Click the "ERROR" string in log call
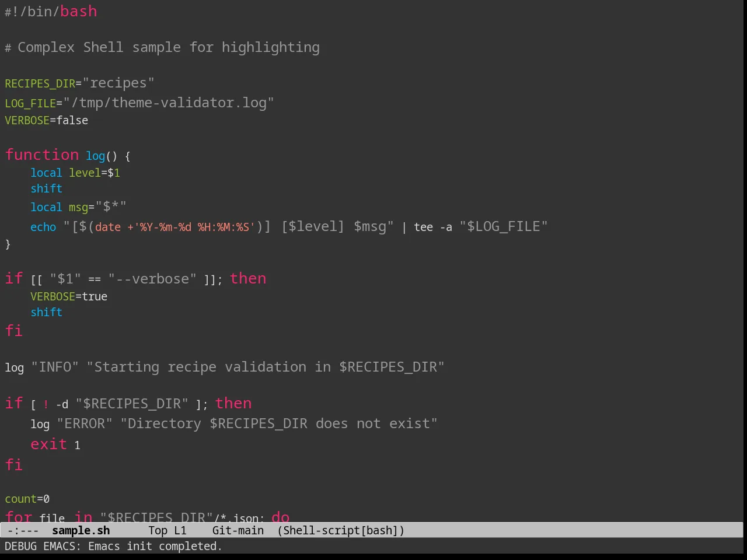 pos(85,423)
